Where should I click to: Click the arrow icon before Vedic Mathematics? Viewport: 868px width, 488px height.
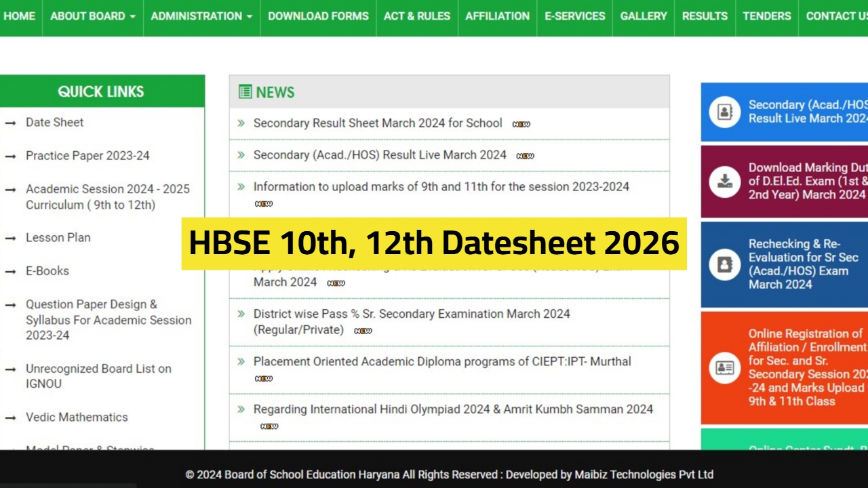pos(11,418)
